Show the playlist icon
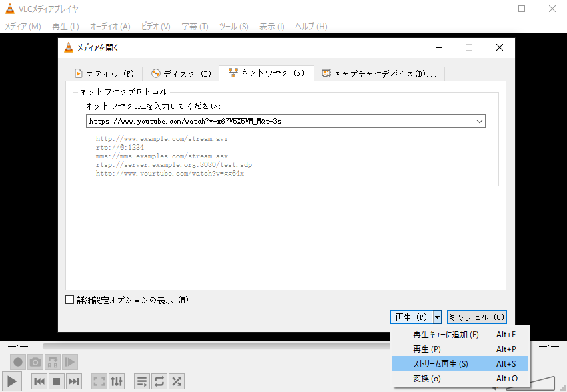This screenshot has width=567, height=392. [142, 381]
